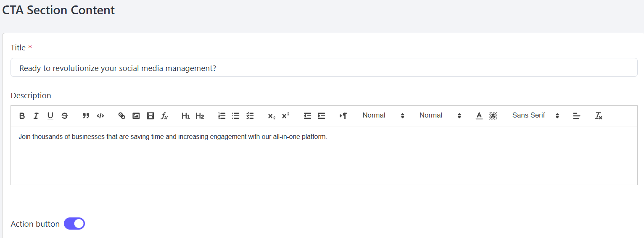Insert a code block

coord(100,116)
